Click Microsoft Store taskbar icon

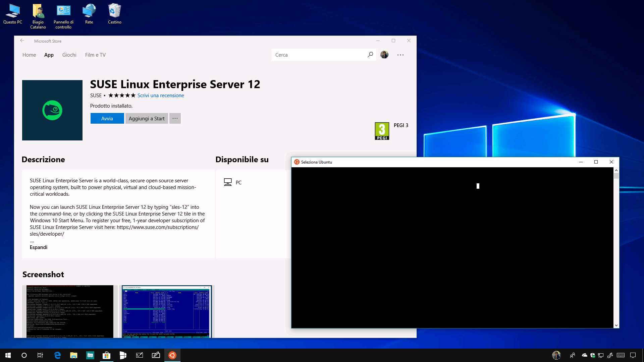106,355
